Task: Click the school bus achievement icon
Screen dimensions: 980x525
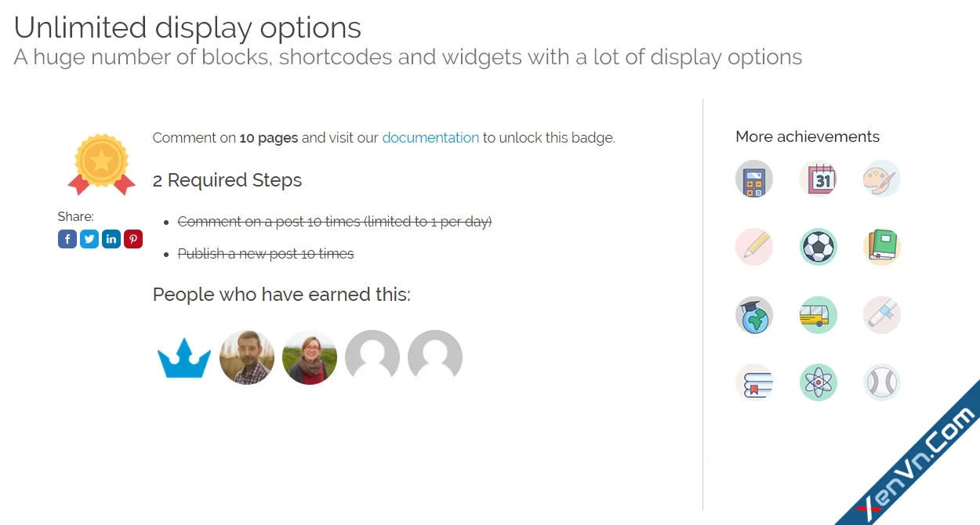Action: pos(818,315)
